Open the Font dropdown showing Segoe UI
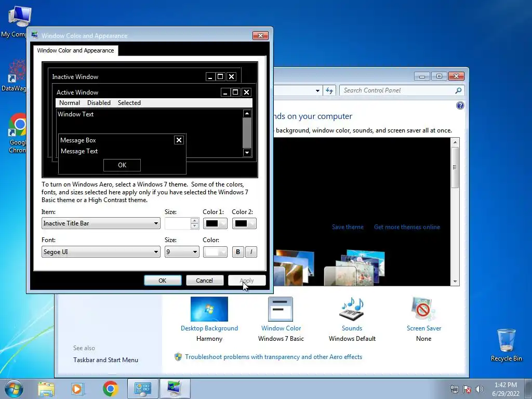Screen dimensions: 532x399 [x=101, y=252]
